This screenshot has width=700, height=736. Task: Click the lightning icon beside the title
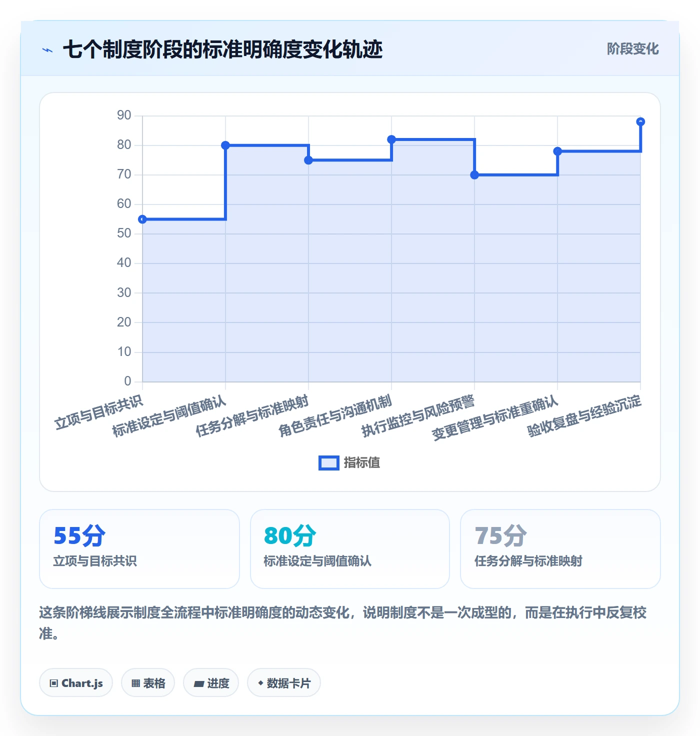[x=47, y=50]
